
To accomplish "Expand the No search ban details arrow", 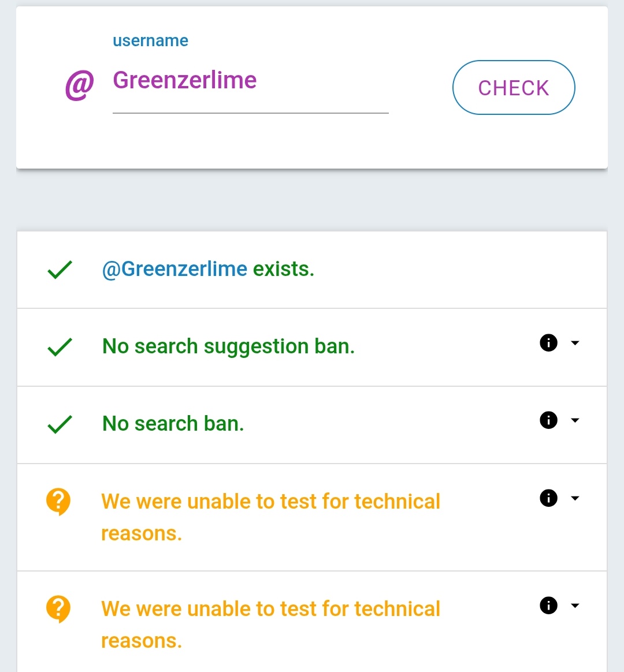I will pyautogui.click(x=575, y=420).
